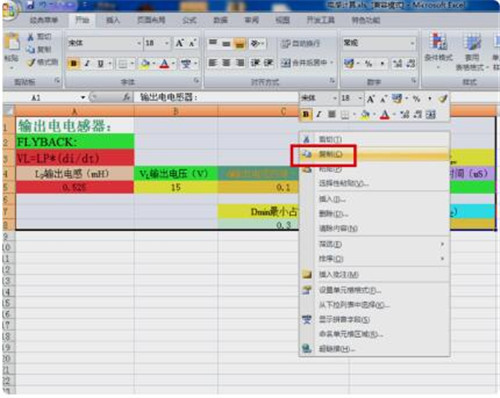Click mini toolbar Font Color red A
Screen dimensions: 500x398
[384, 115]
